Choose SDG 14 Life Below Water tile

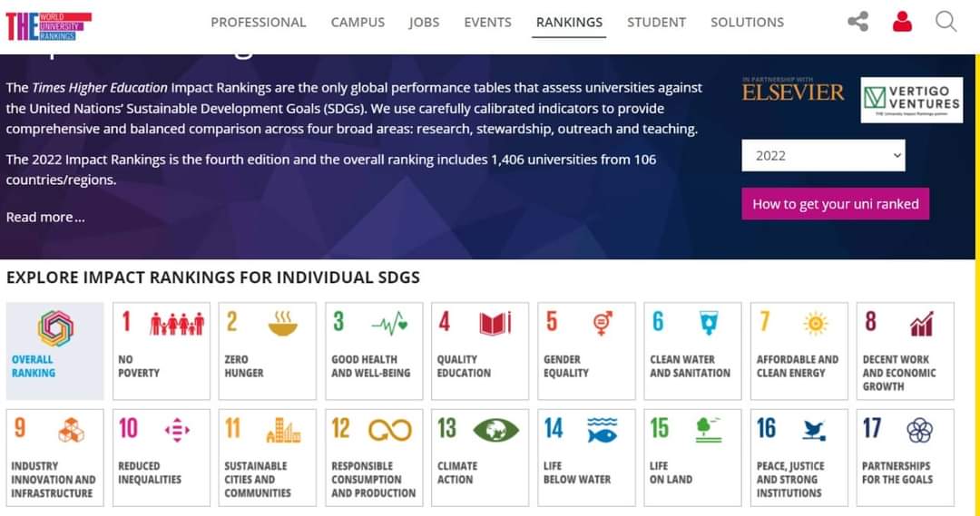click(587, 457)
